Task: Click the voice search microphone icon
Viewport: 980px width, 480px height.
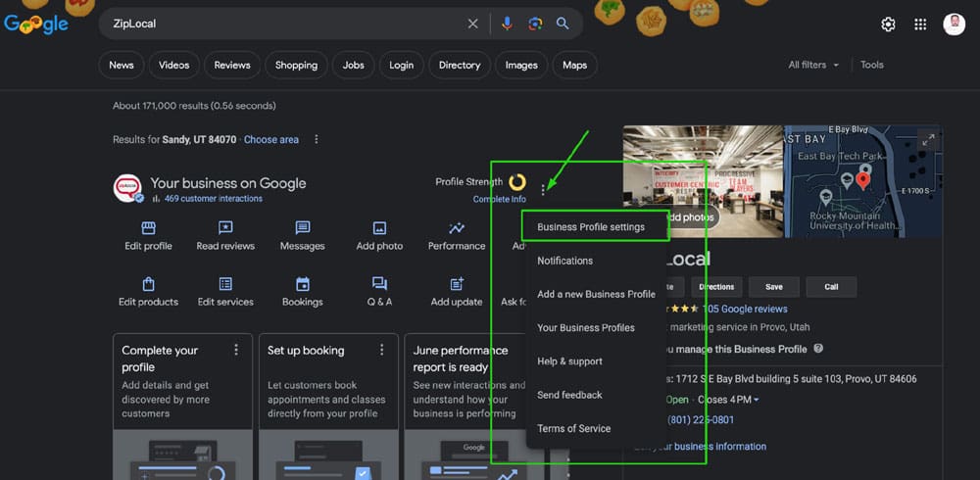Action: (x=507, y=24)
